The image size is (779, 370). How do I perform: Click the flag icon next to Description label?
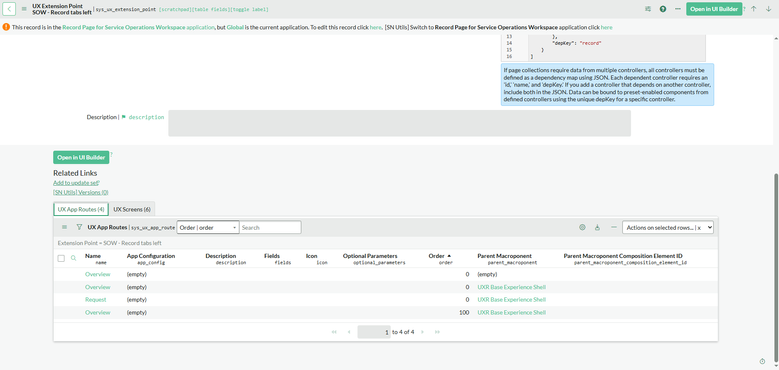point(124,117)
